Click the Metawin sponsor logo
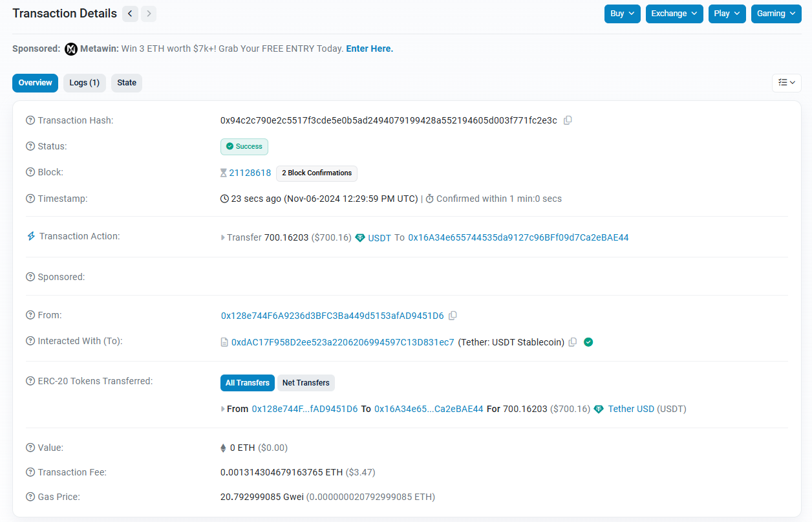 tap(71, 49)
